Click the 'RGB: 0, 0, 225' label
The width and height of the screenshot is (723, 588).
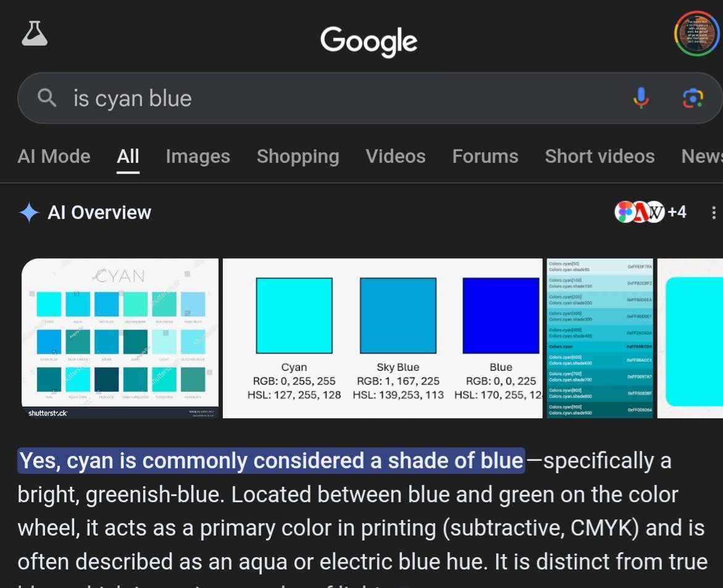(501, 381)
